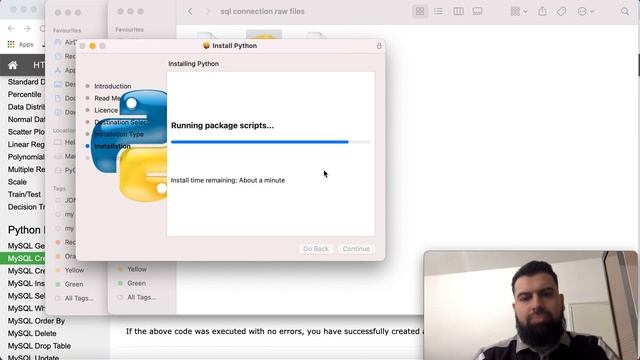
Task: Switch Finder to gallery view
Action: coord(477,11)
